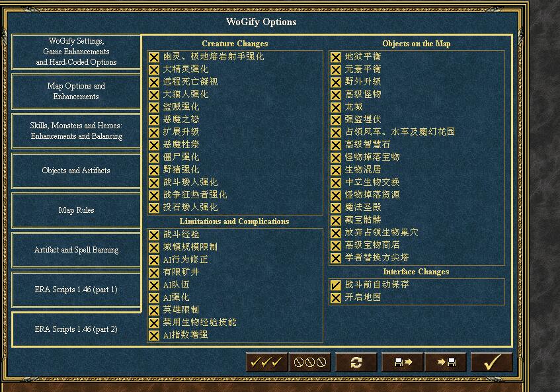Uncheck 学者替换方尖塔 option
560x392 pixels.
point(336,258)
